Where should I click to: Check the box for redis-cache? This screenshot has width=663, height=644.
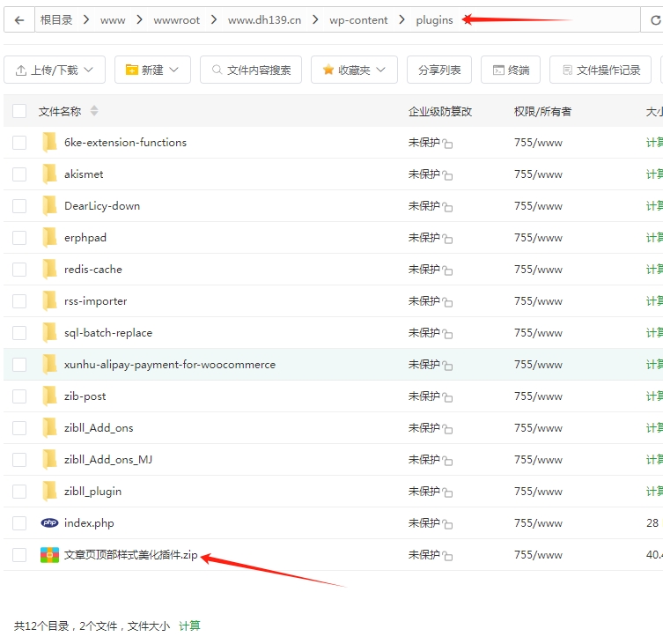[19, 270]
